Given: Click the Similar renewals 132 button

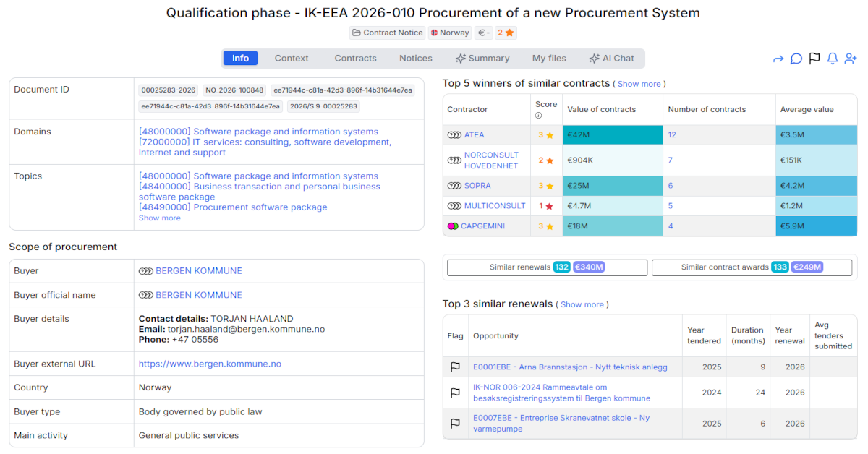Looking at the screenshot, I should coord(548,267).
